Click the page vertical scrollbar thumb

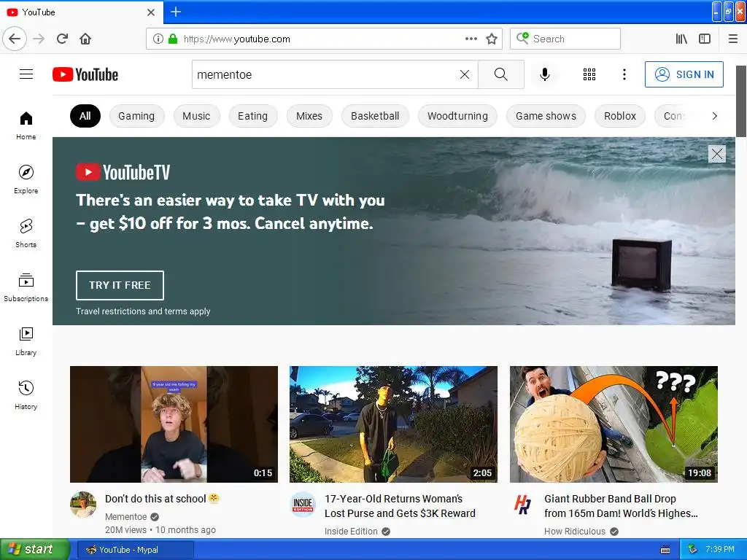(x=741, y=101)
